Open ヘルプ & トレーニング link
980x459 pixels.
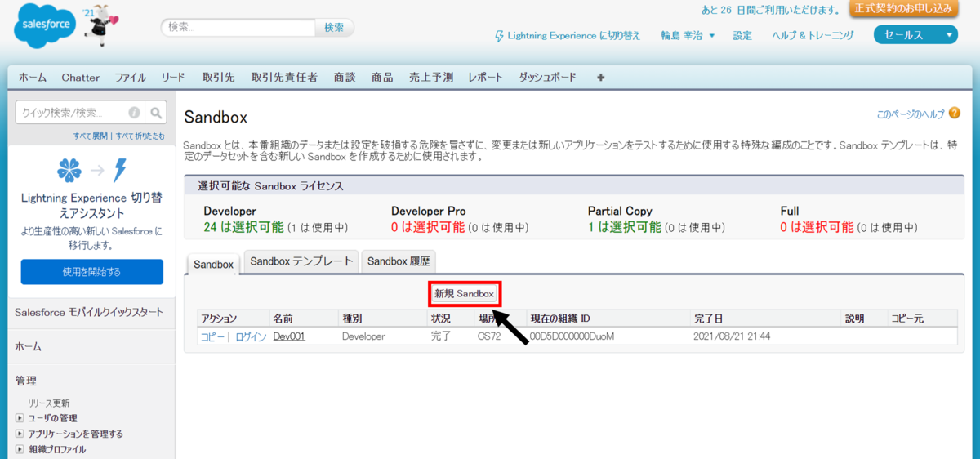(813, 36)
